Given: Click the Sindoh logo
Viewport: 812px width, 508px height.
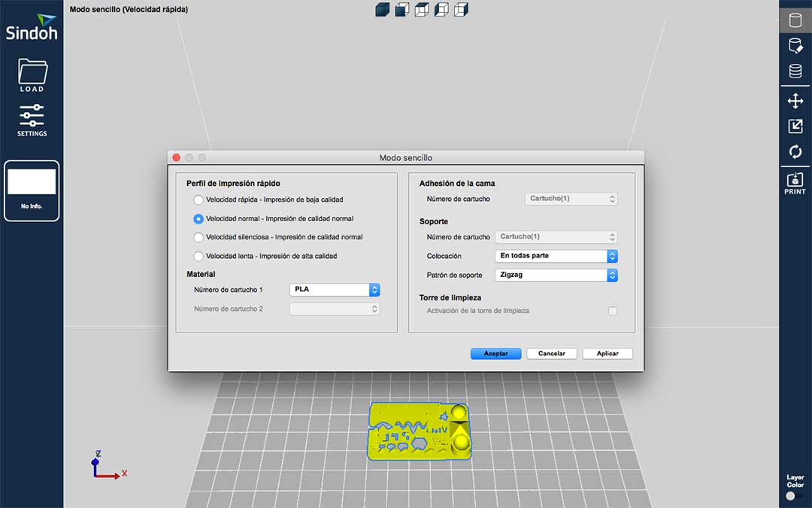Looking at the screenshot, I should [x=32, y=28].
